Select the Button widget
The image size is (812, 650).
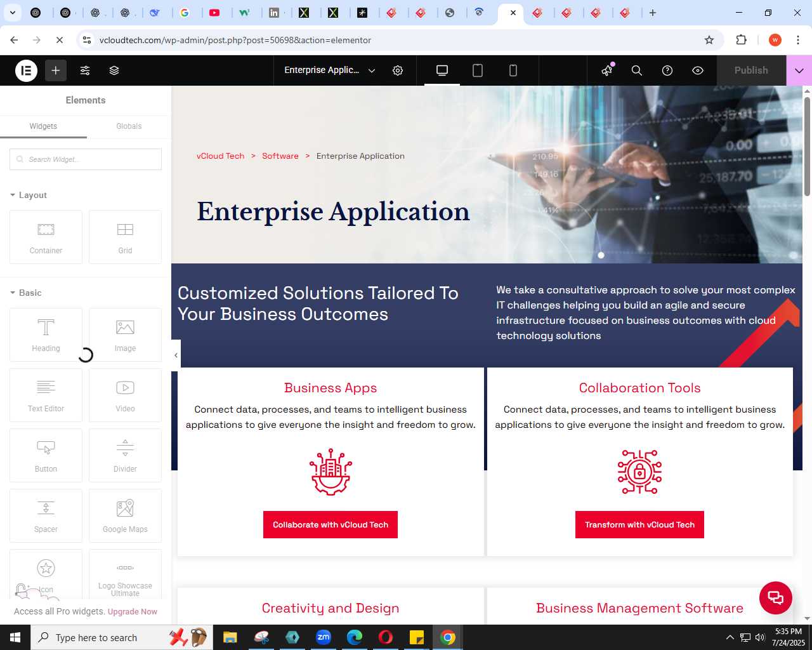(46, 455)
